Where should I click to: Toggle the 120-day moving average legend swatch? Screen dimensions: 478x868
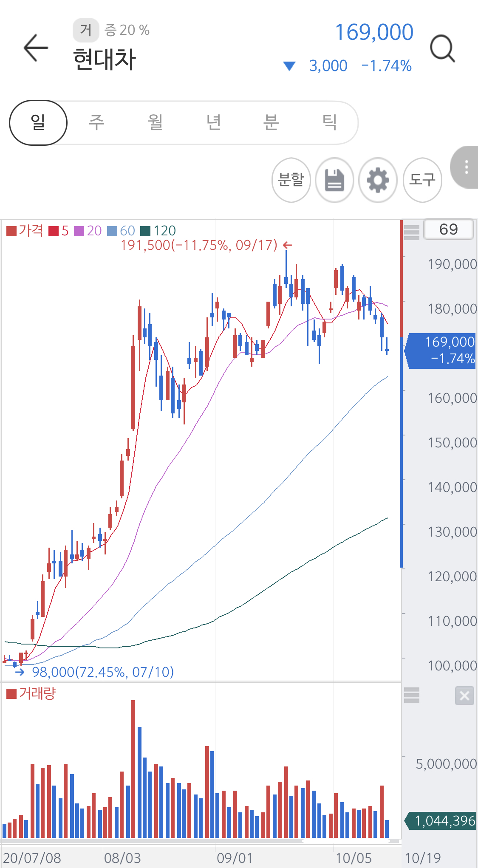(145, 231)
